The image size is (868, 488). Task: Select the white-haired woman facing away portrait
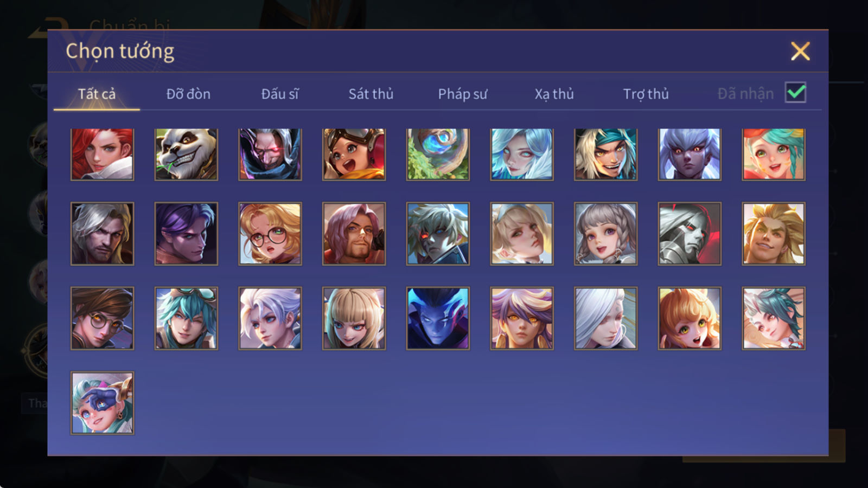(x=605, y=318)
